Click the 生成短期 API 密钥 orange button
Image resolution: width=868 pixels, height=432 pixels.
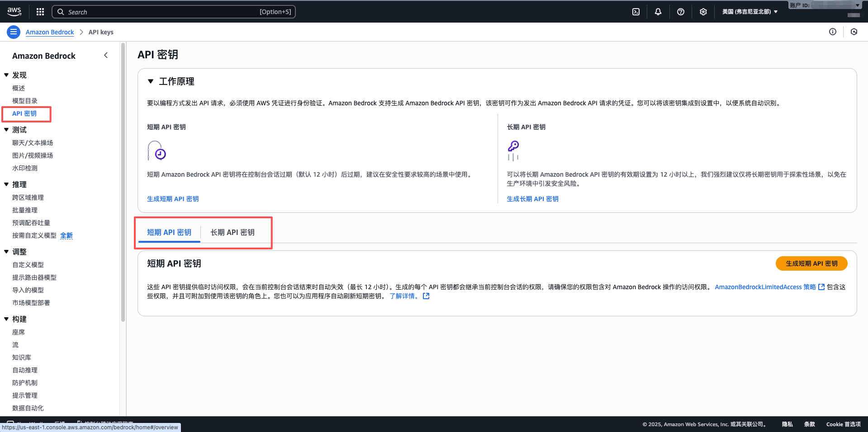click(x=811, y=263)
